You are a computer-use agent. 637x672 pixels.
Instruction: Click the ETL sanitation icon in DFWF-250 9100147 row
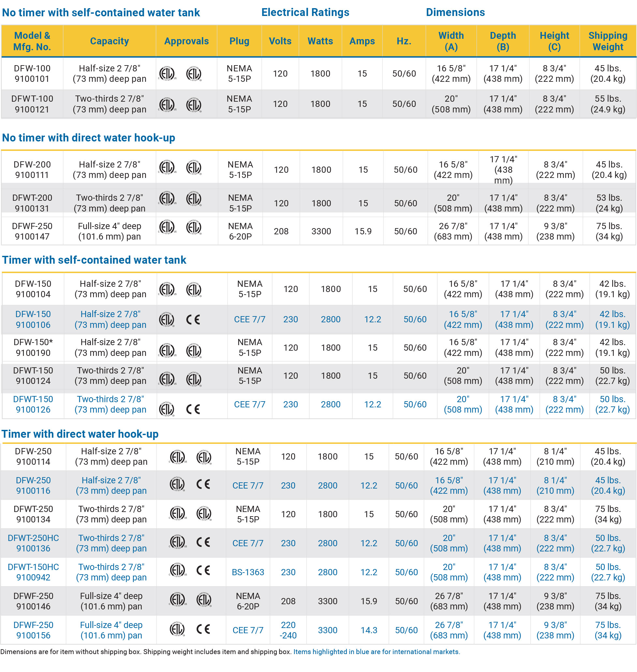194,227
